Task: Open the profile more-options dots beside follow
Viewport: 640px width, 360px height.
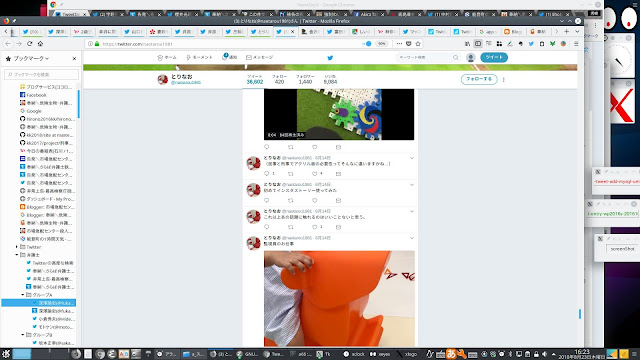Action: tap(504, 80)
